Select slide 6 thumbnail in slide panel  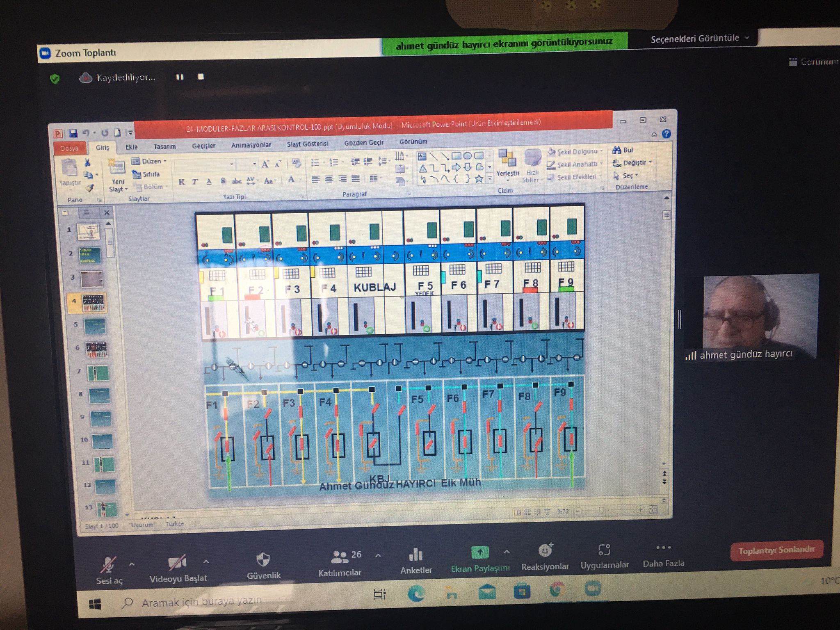coord(96,349)
